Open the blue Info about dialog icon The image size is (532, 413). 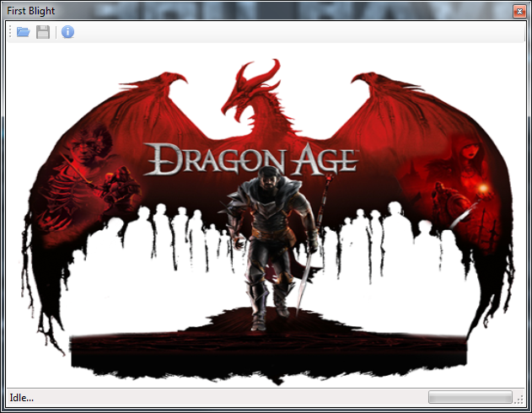click(x=67, y=32)
